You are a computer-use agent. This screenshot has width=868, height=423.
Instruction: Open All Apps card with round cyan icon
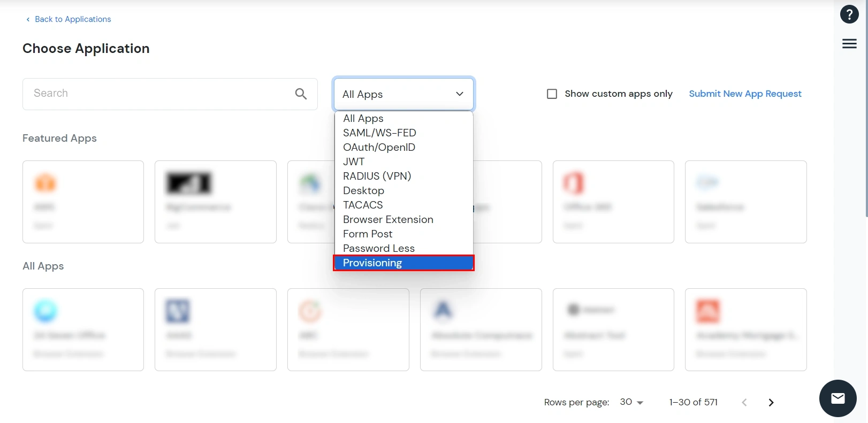pos(83,329)
